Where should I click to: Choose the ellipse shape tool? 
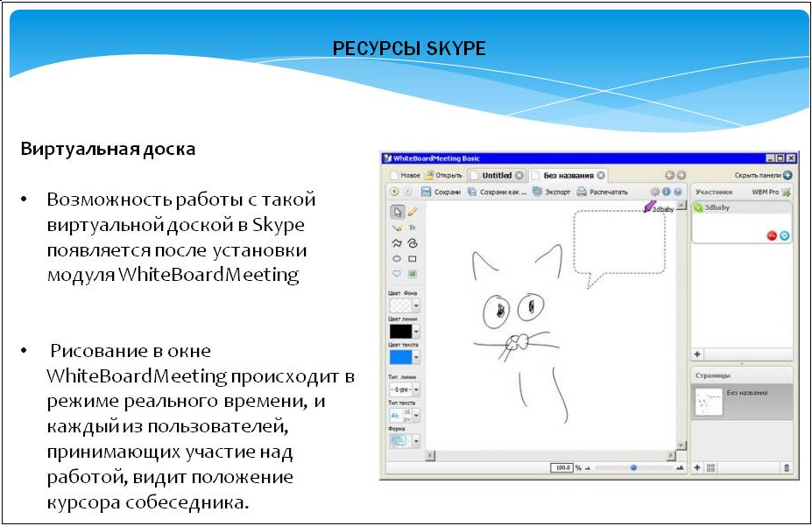(x=397, y=258)
